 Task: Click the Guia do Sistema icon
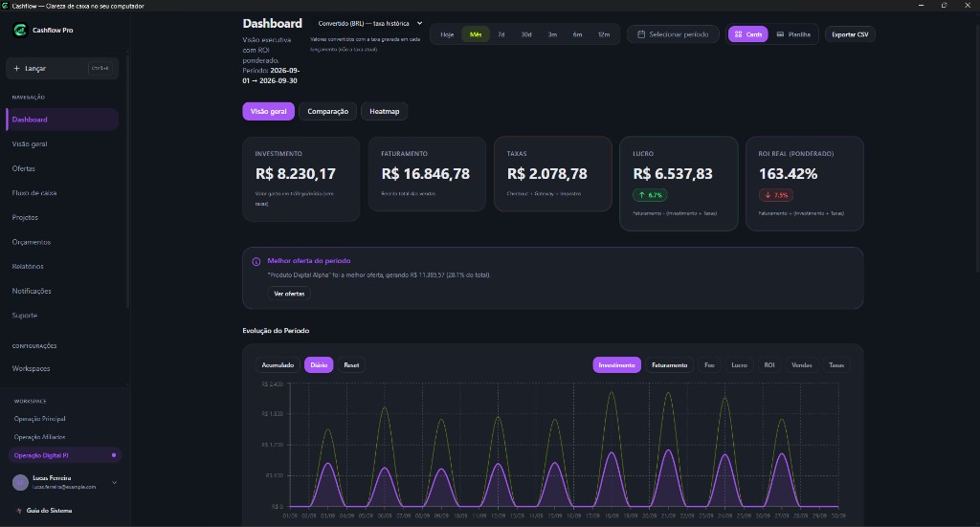tap(19, 511)
